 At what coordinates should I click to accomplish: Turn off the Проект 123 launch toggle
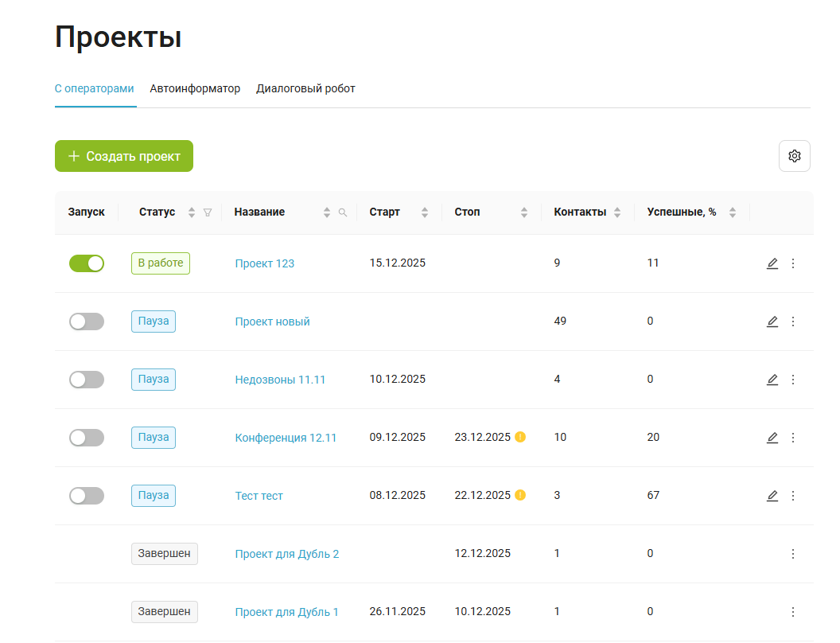click(x=87, y=263)
